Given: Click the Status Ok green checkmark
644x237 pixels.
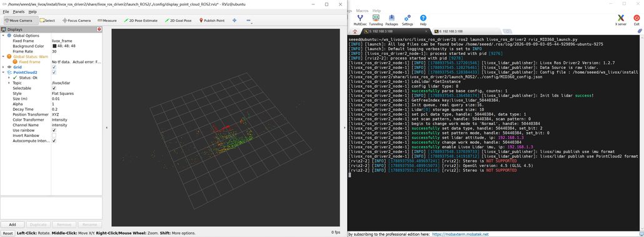Looking at the screenshot, I should coord(15,77).
